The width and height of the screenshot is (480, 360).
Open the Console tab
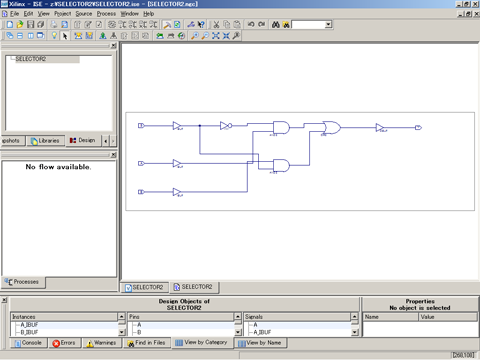click(28, 343)
